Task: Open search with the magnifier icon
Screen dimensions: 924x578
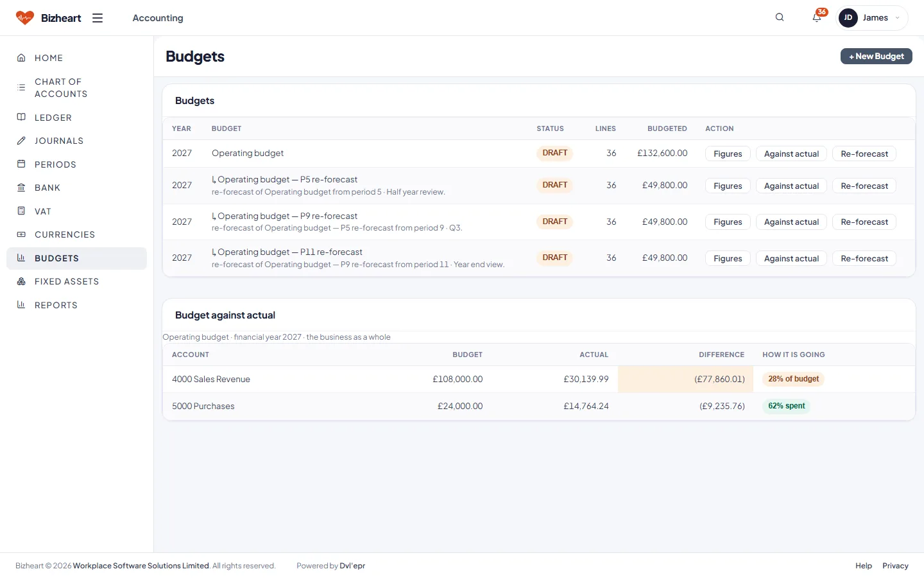Action: pos(780,17)
